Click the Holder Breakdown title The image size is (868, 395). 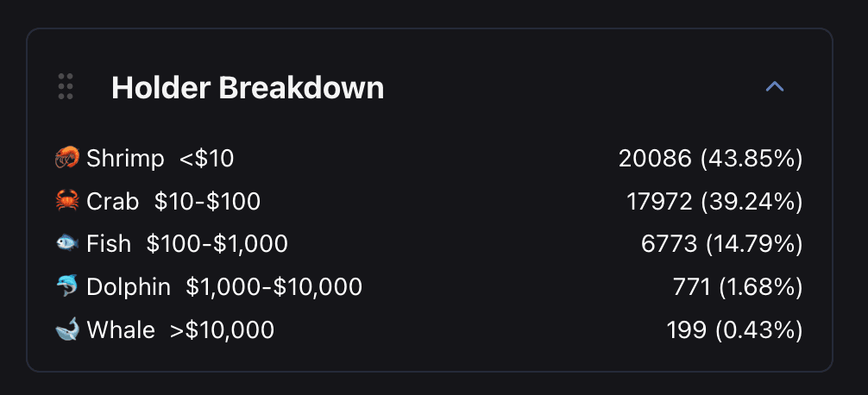point(248,88)
